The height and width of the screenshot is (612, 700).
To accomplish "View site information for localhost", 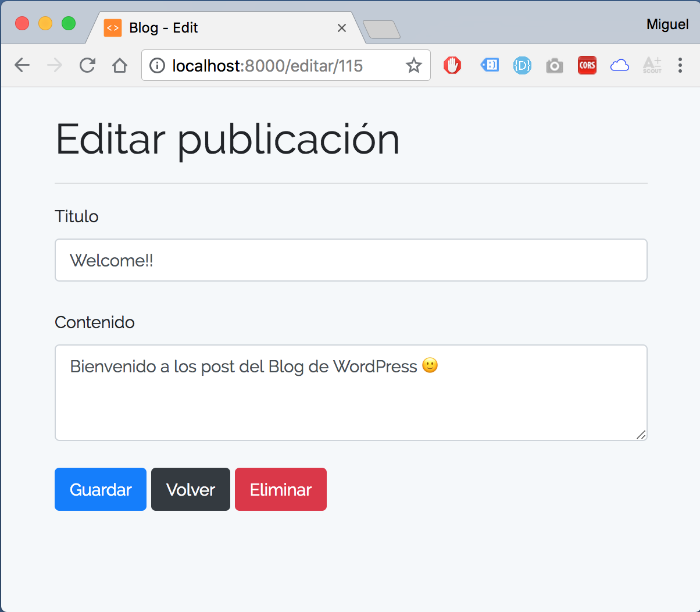I will [157, 65].
